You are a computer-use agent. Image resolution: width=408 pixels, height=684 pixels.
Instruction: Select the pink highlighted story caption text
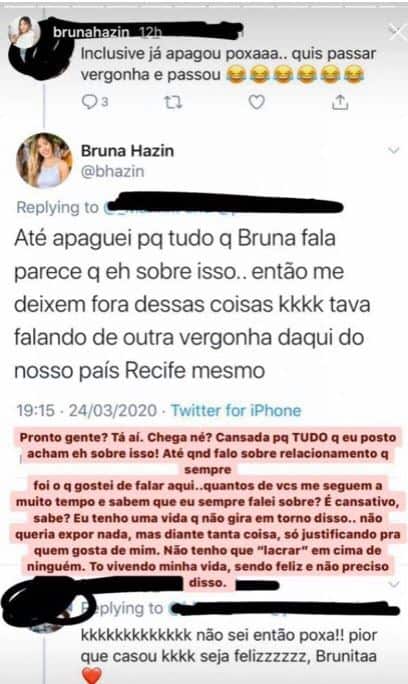(x=208, y=510)
